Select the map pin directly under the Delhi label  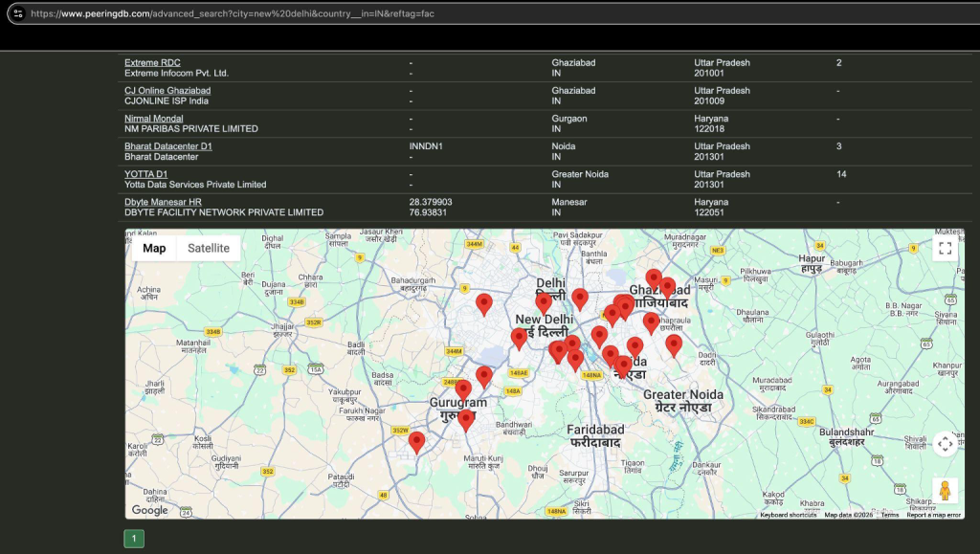[544, 303]
